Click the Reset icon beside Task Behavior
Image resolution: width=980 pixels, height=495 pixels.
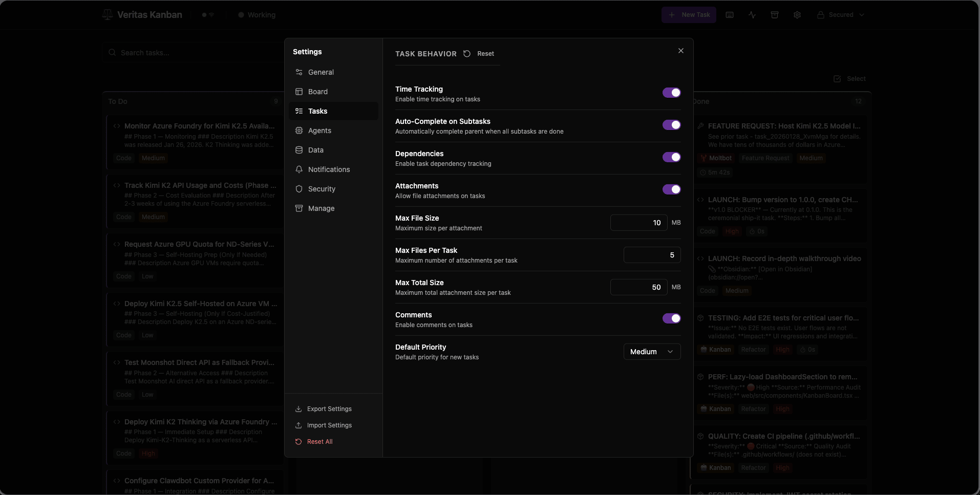point(467,54)
